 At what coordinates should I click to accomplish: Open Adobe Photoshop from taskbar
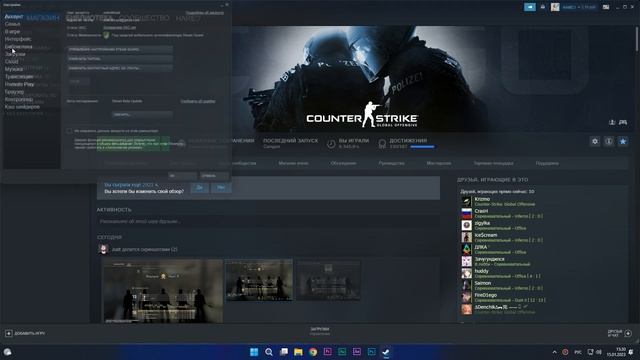pos(371,351)
